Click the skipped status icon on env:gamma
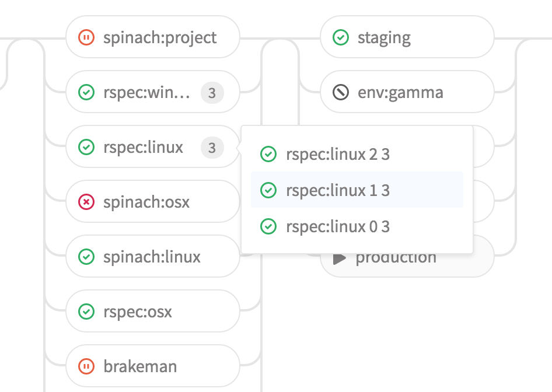Screen dimensions: 552x392 (340, 92)
